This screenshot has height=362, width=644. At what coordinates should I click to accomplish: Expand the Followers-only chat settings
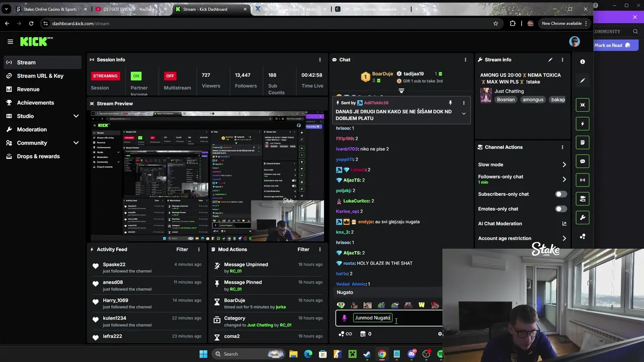(564, 179)
